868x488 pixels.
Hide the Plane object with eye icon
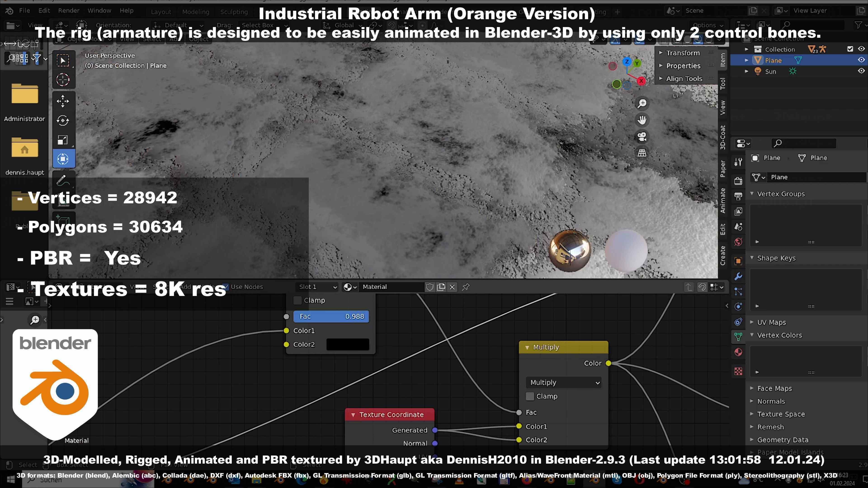click(861, 60)
